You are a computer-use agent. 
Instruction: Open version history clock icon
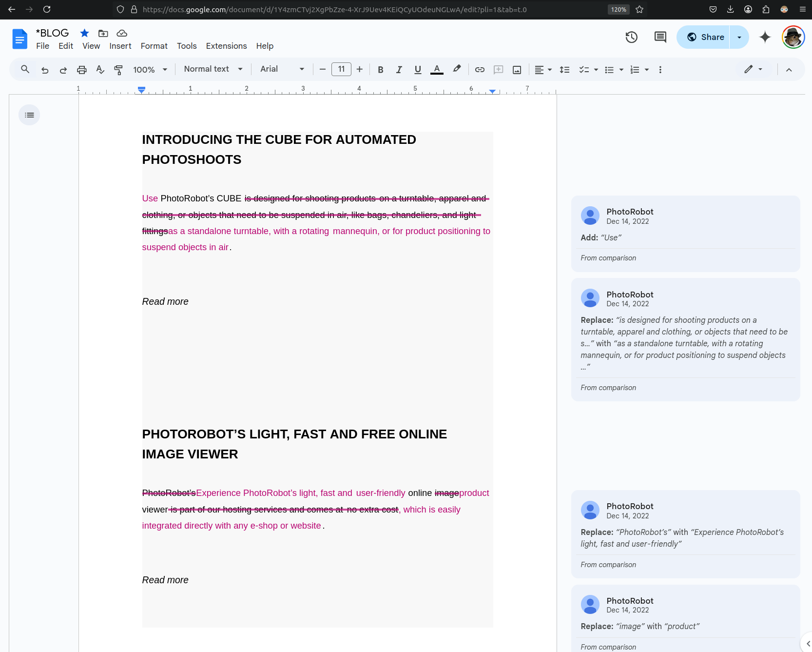tap(631, 37)
